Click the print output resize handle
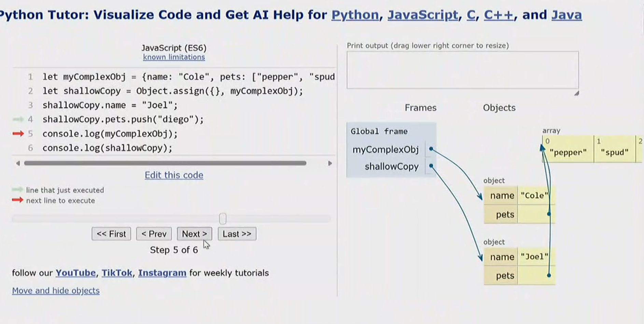The height and width of the screenshot is (324, 644). point(576,93)
